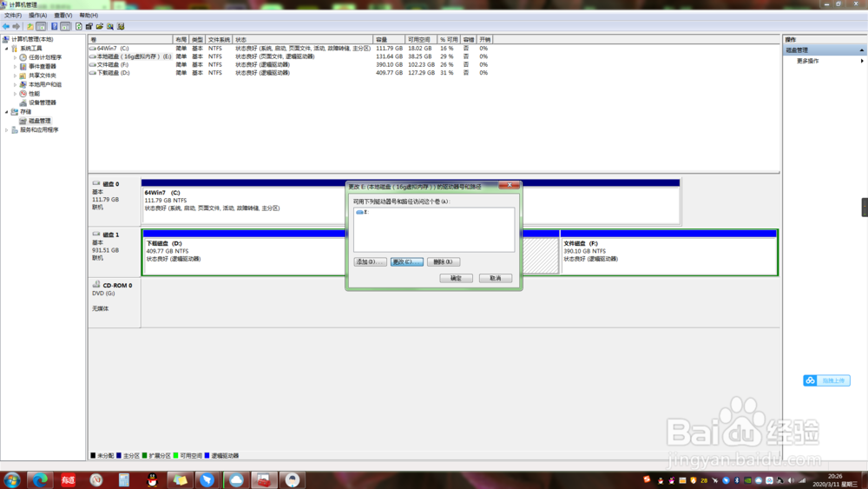Image resolution: width=868 pixels, height=489 pixels.
Task: Sort by 卷 column header
Action: (x=131, y=40)
